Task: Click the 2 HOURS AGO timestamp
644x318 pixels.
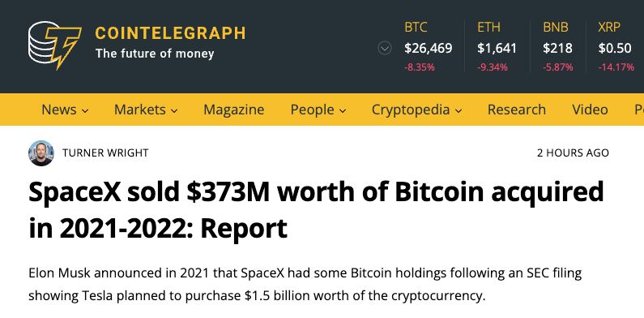Action: [x=573, y=153]
